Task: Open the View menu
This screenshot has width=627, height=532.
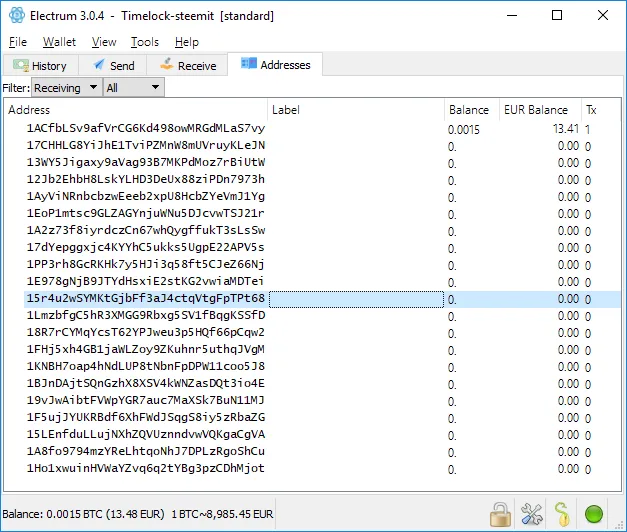Action: coord(104,42)
